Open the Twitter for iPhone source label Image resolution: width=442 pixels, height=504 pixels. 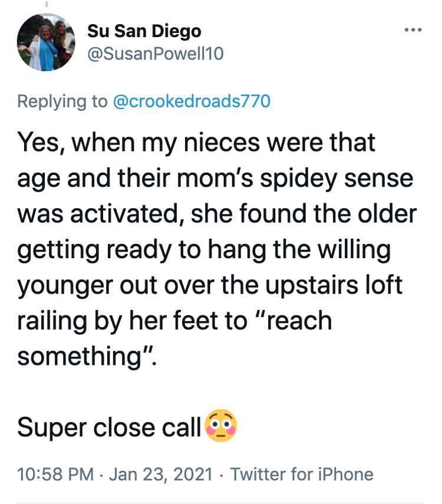coord(302,475)
